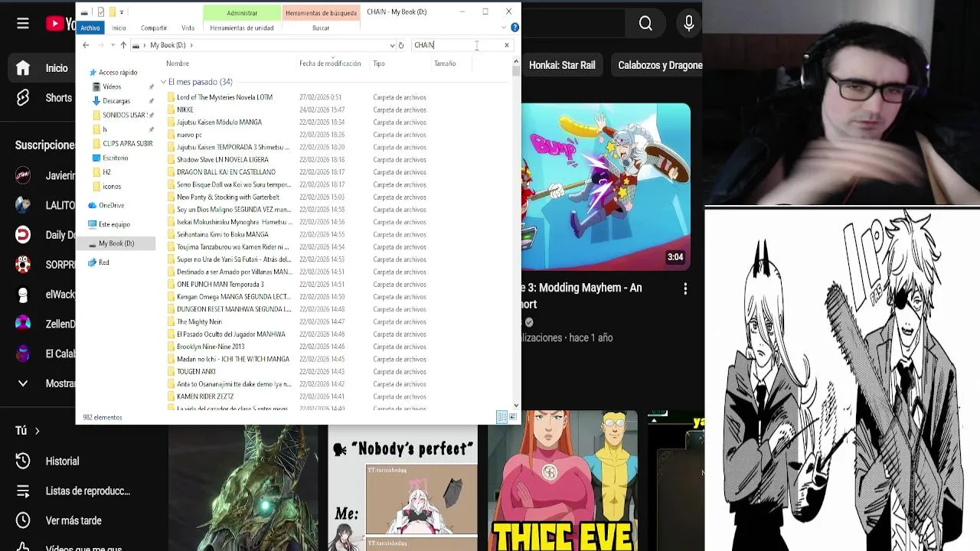Sort by Tipo column header
Screen dimensions: 980x551
[x=379, y=64]
